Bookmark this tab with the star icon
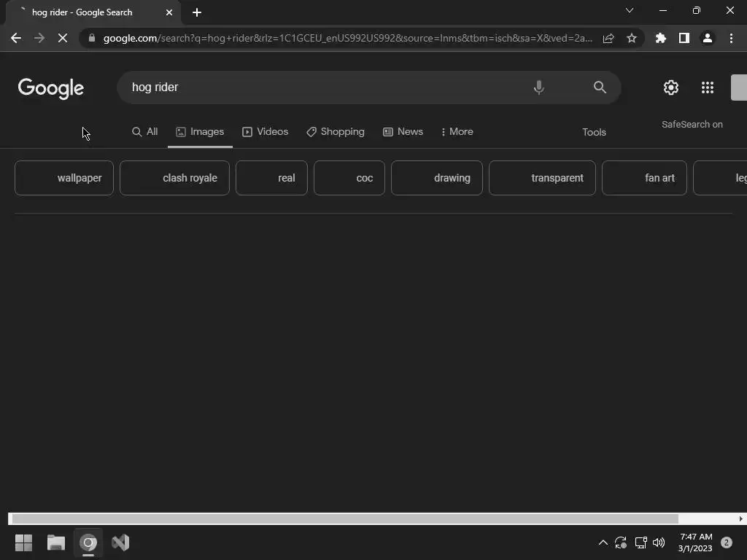The image size is (747, 560). coord(632,38)
